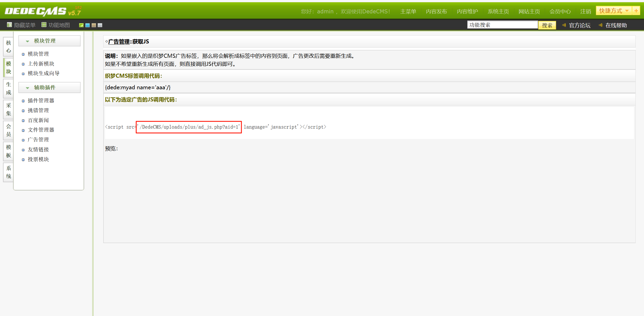
Task: Open 文件管理器 in the sidebar
Action: coord(41,130)
